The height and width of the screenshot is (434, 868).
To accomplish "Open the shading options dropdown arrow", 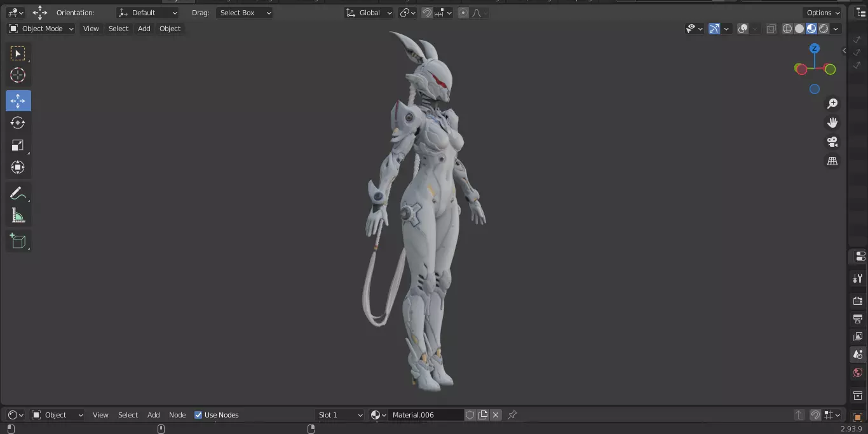I will (x=836, y=29).
